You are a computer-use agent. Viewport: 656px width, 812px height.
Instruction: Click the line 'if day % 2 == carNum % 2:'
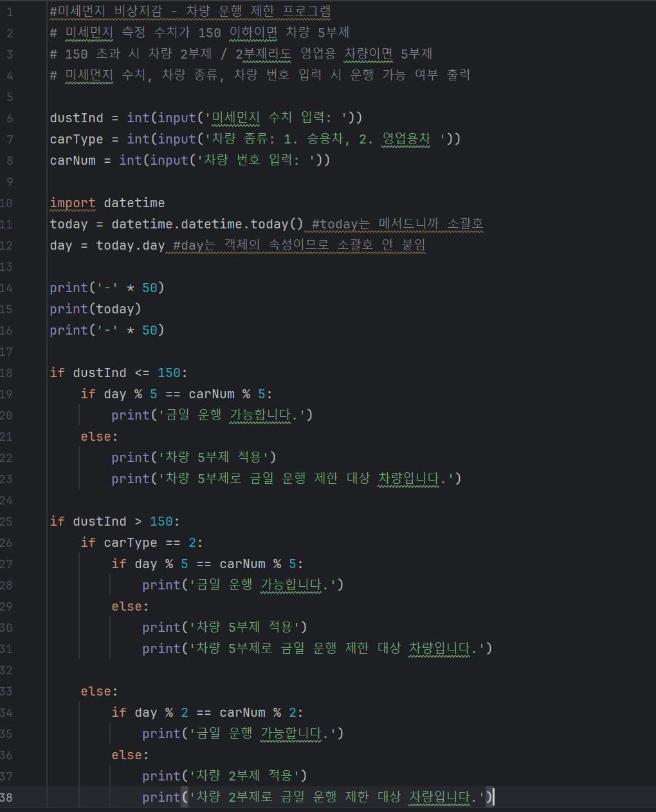tap(207, 712)
